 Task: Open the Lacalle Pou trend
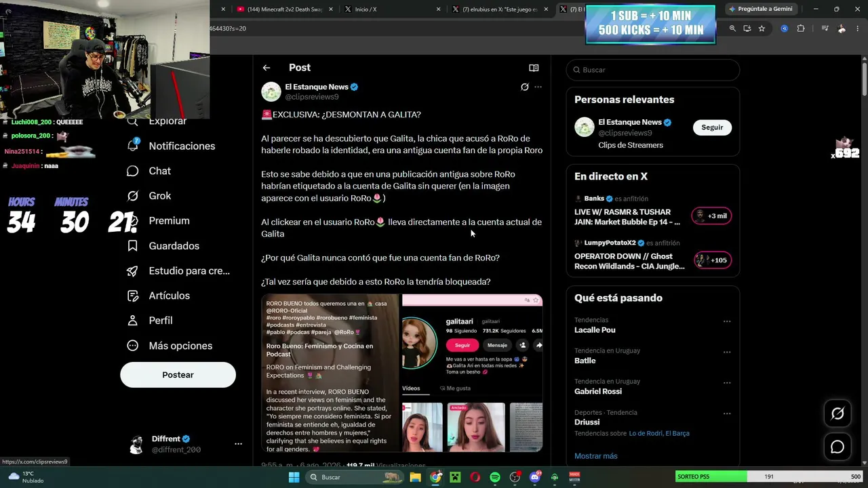pyautogui.click(x=595, y=330)
